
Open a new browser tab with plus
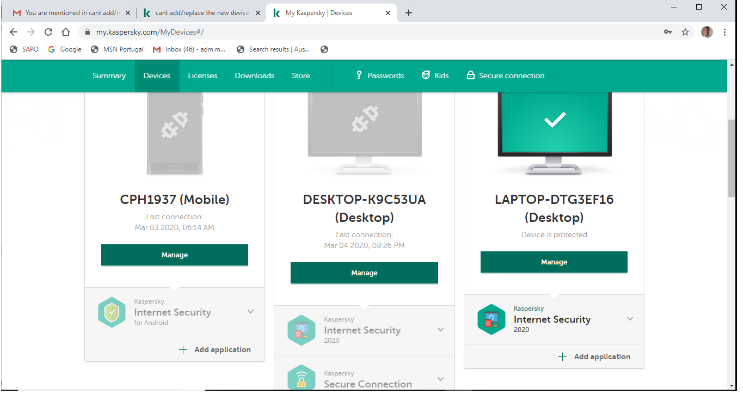pos(408,13)
